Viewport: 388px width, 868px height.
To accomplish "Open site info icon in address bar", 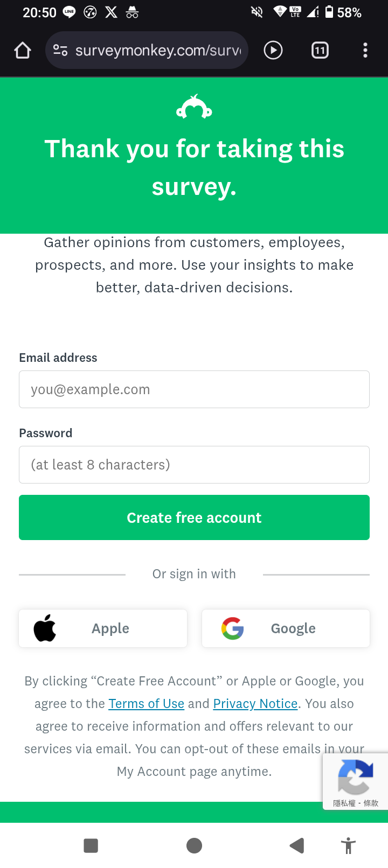I will tap(60, 50).
